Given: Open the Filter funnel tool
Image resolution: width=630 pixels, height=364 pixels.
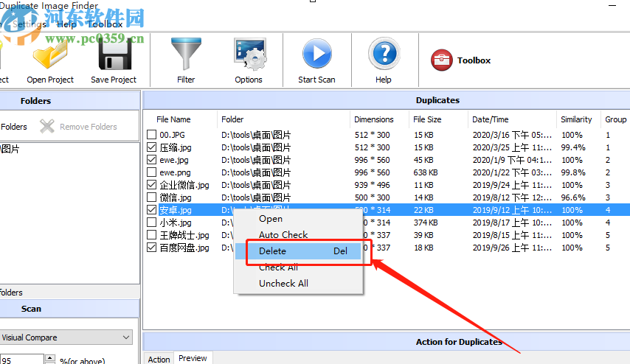Looking at the screenshot, I should click(186, 55).
